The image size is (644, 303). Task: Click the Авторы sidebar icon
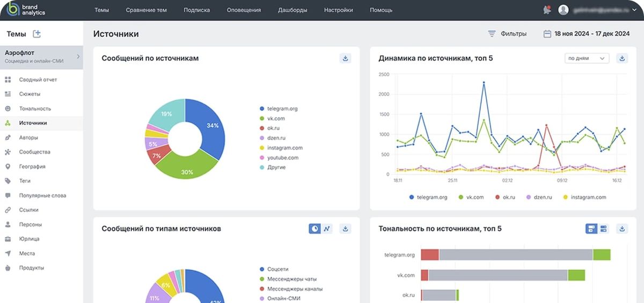pyautogui.click(x=8, y=138)
